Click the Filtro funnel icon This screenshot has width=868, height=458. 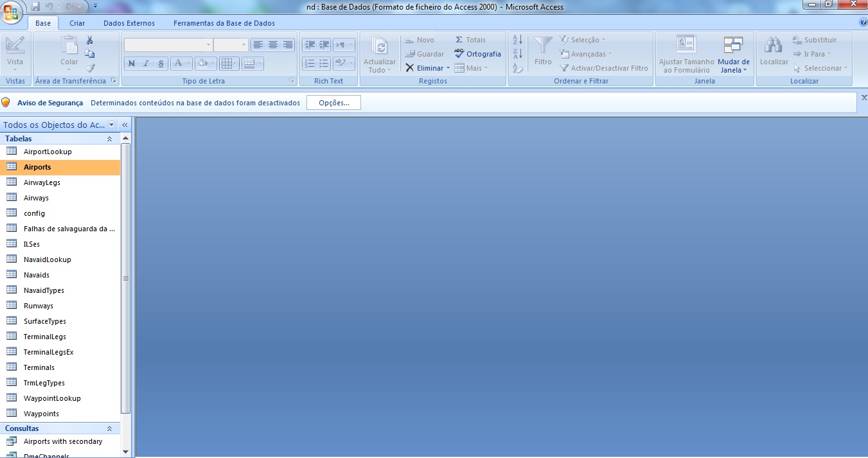click(543, 46)
